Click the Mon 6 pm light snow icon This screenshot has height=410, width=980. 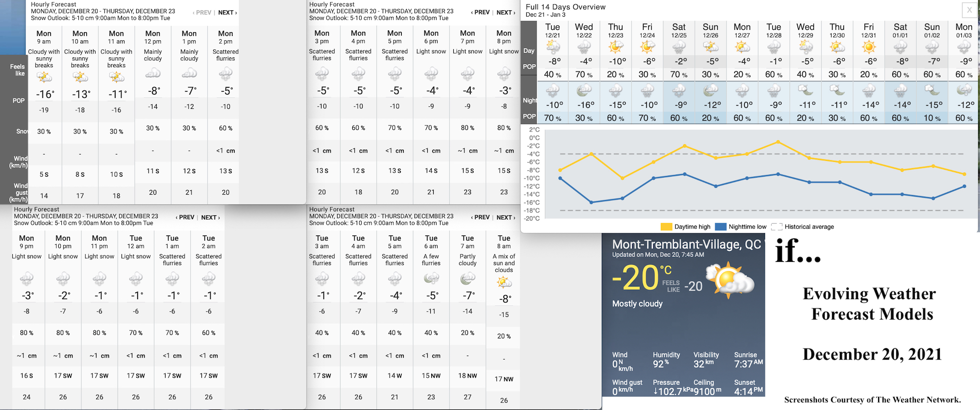coord(431,74)
